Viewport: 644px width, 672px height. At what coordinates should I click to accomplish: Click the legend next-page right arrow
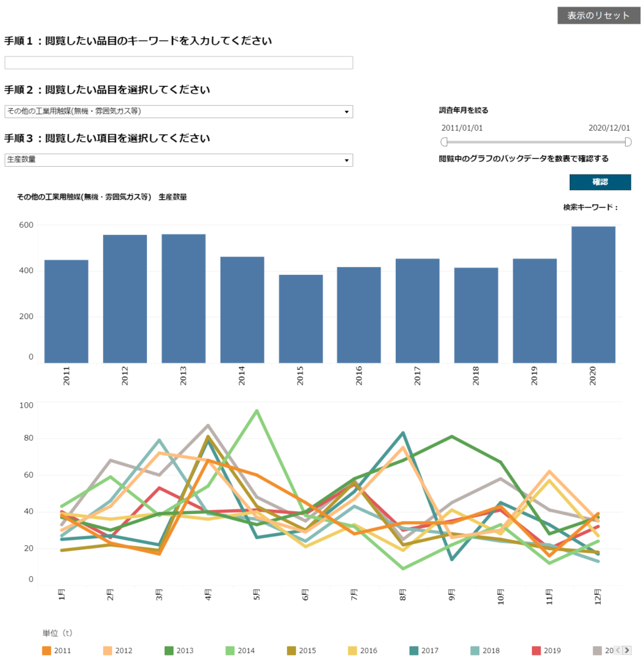pos(627,650)
